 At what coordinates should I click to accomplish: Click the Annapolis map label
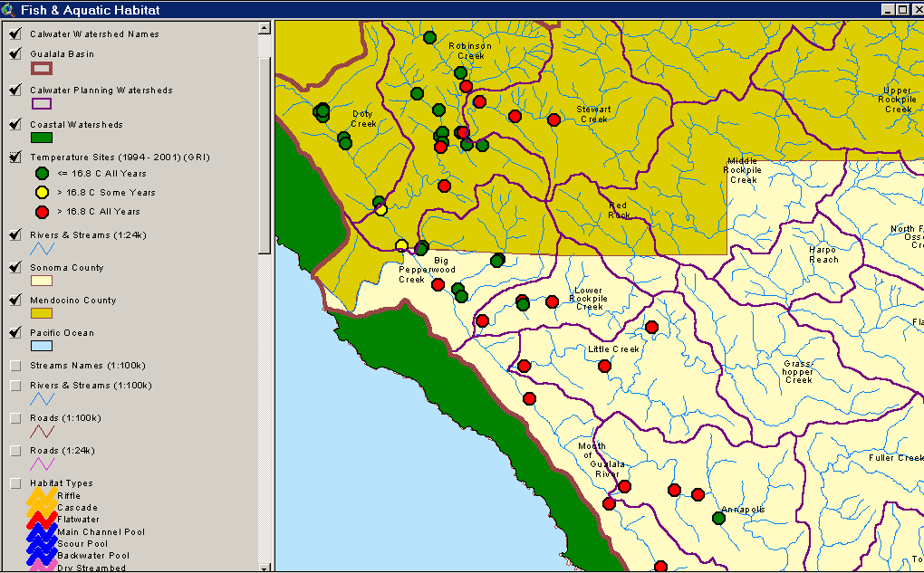coord(743,510)
